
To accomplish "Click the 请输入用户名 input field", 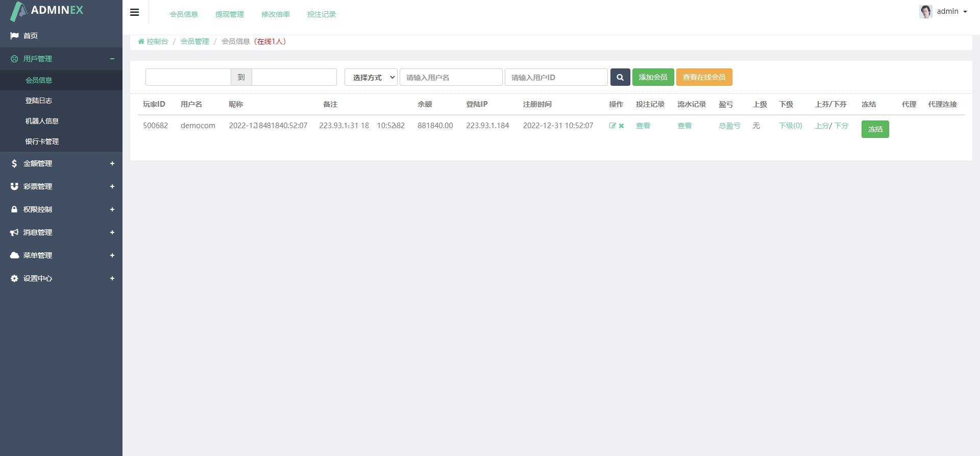I will pyautogui.click(x=451, y=77).
